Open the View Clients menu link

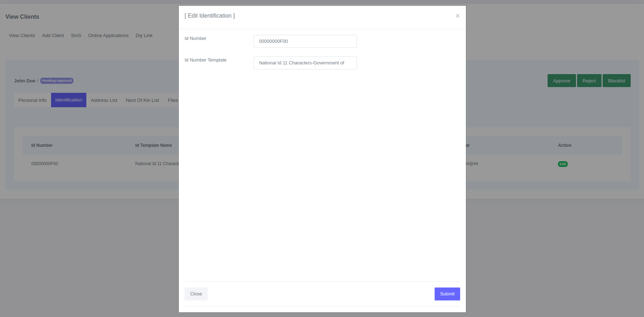pos(22,36)
